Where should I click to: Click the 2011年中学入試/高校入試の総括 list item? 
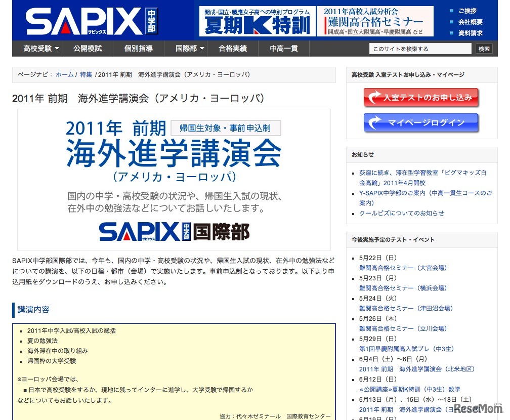tap(71, 330)
